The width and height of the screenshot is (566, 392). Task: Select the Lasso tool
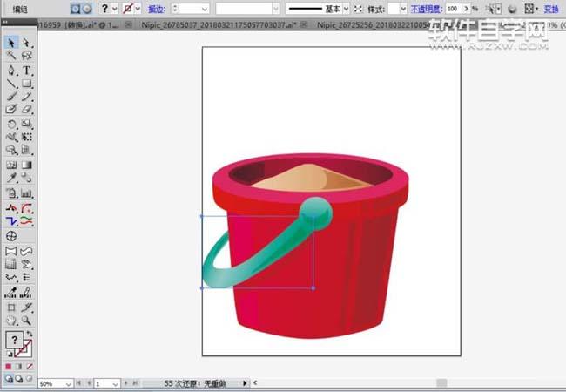[26, 55]
